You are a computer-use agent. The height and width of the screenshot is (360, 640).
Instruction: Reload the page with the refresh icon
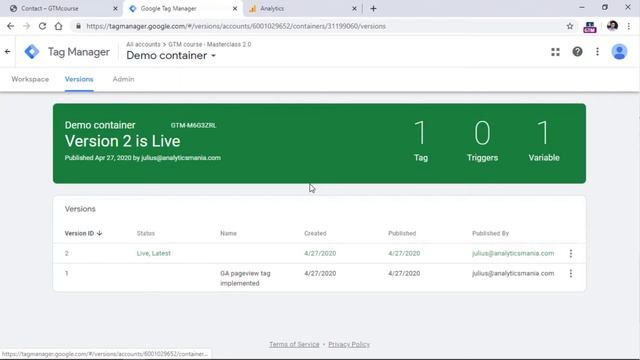[x=42, y=26]
